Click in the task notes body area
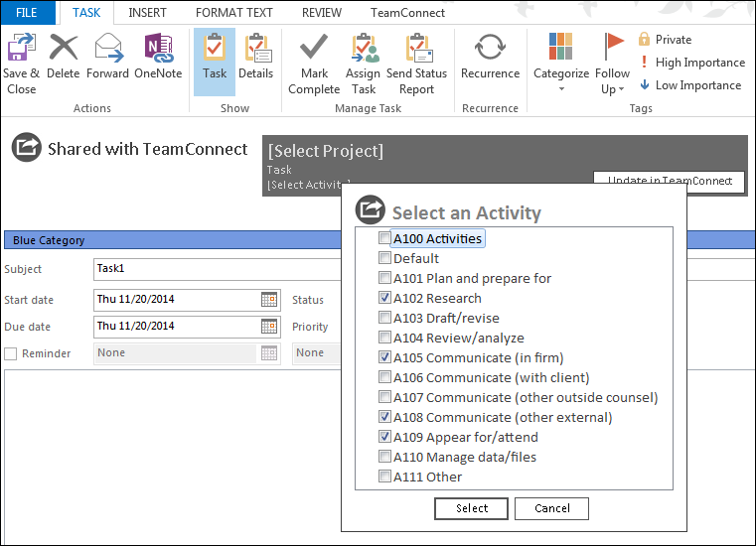This screenshot has height=546, width=756. click(172, 456)
